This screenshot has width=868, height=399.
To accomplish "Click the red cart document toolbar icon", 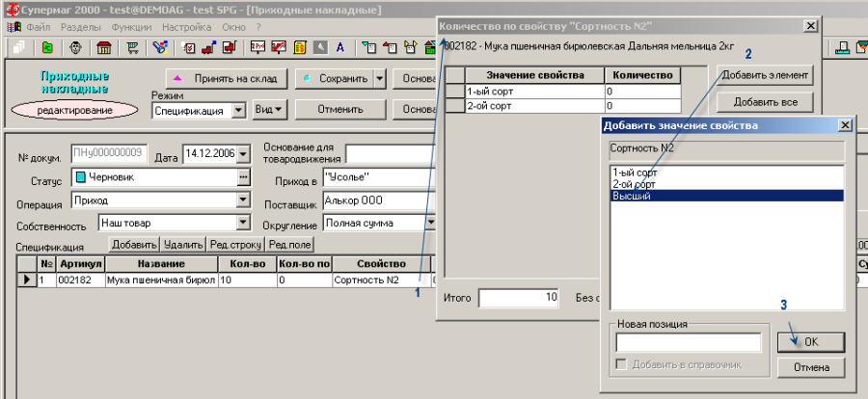I will coord(230,47).
